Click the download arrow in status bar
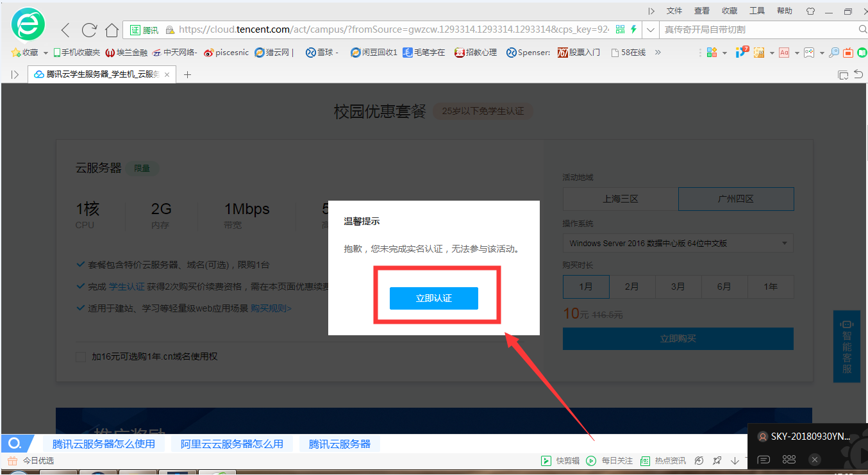The image size is (868, 475). point(735,460)
